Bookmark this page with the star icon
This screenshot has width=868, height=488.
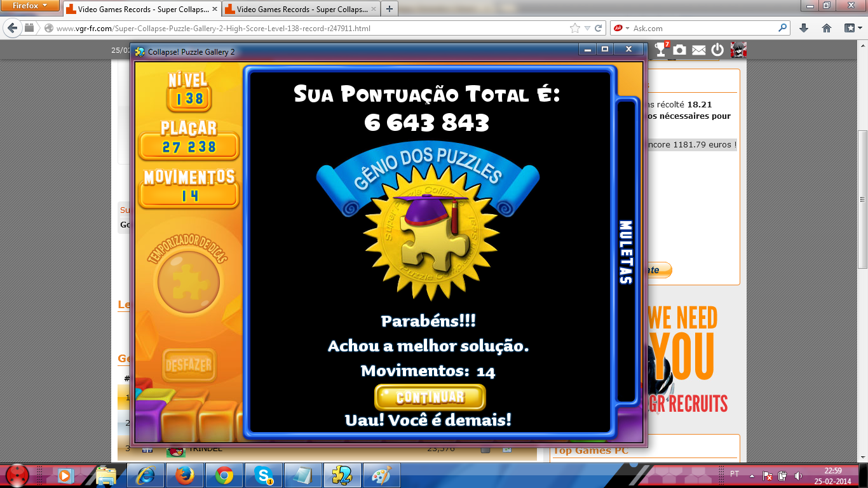pos(574,29)
